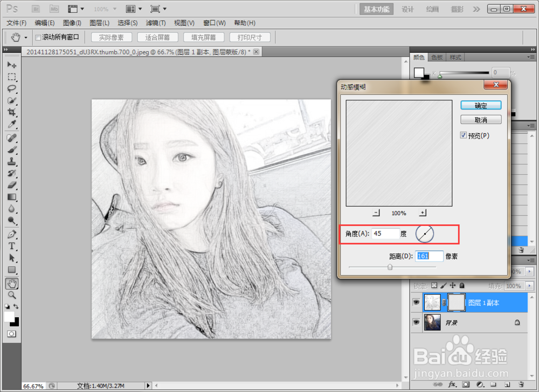Hide the 图层 1 副本 layer
Screen dimensions: 539x392
pos(416,302)
